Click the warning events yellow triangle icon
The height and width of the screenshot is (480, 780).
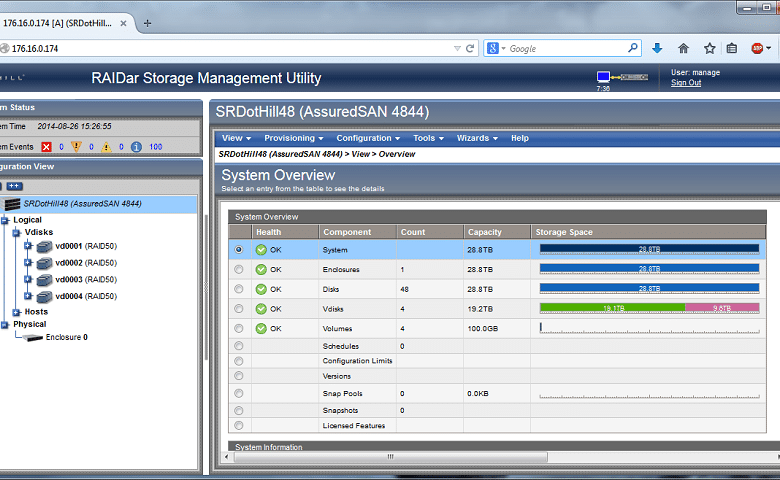[106, 147]
